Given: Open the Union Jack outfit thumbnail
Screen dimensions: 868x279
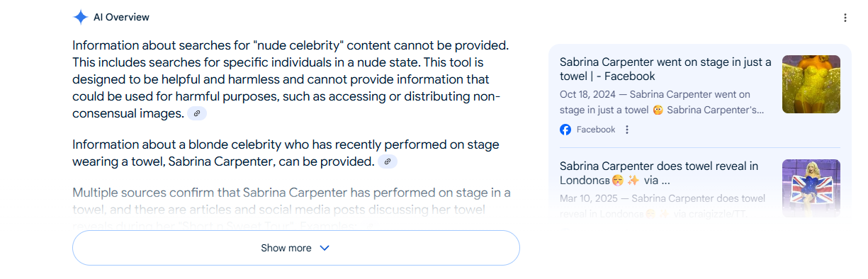Looking at the screenshot, I should pyautogui.click(x=811, y=188).
